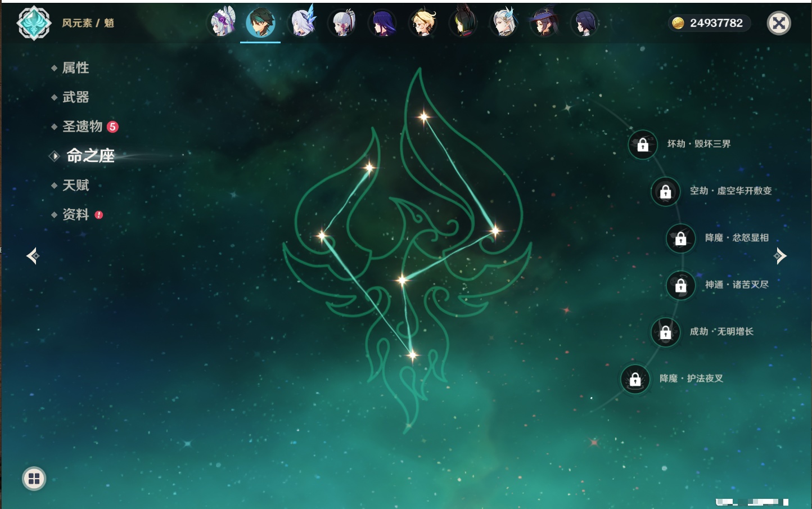This screenshot has height=509, width=812.
Task: Open the 天赋 talents section
Action: point(75,185)
